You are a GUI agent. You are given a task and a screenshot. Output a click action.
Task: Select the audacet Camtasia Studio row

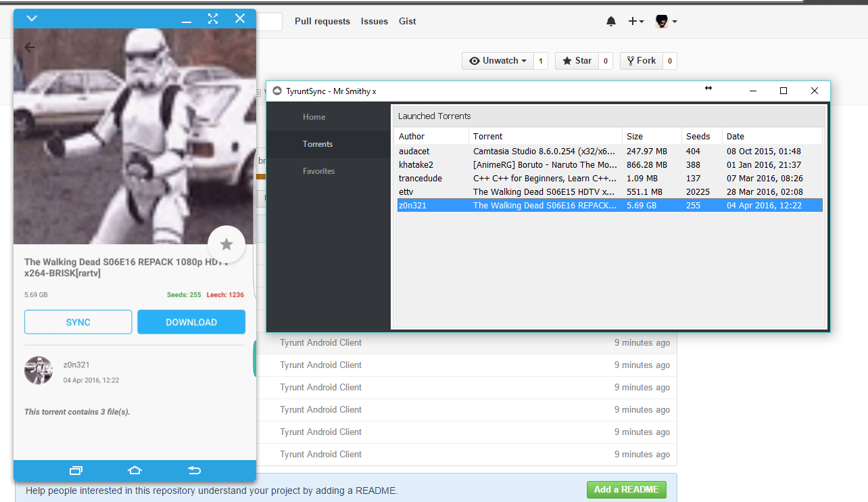610,152
